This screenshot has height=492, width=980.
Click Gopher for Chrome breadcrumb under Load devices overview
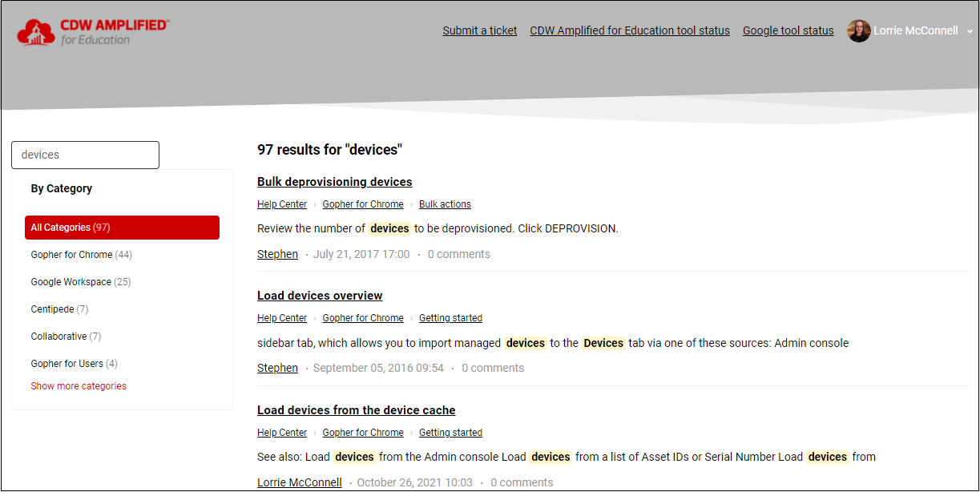pyautogui.click(x=363, y=318)
